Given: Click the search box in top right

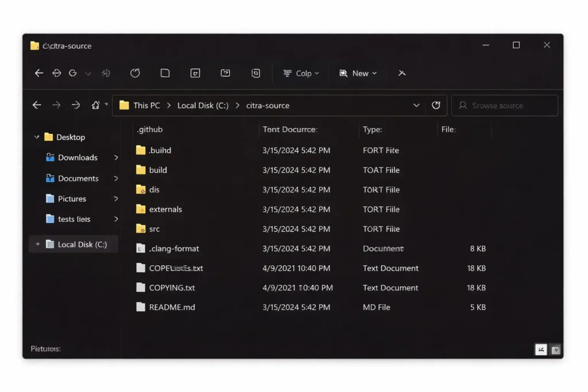Looking at the screenshot, I should (504, 106).
